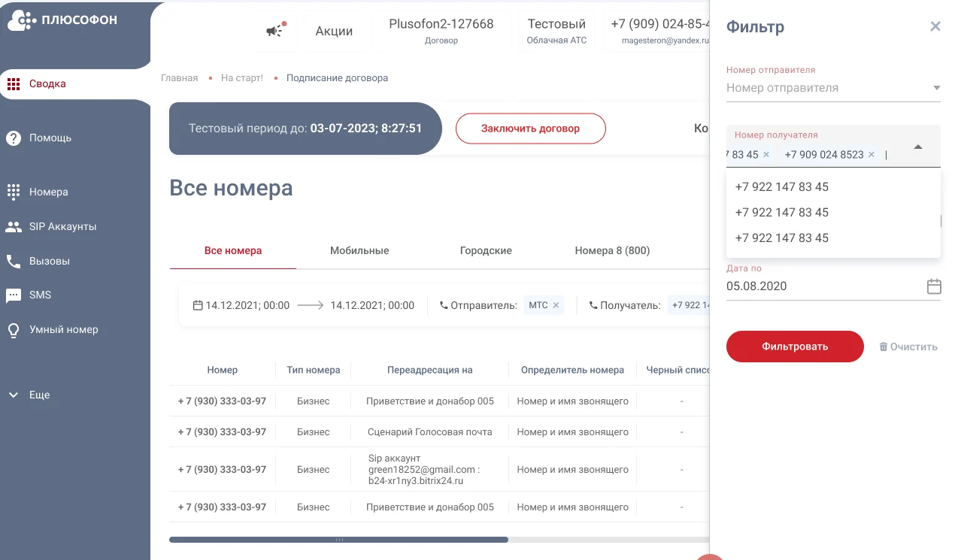This screenshot has width=958, height=560.
Task: Remove the МТС sender filter chip
Action: (x=556, y=305)
